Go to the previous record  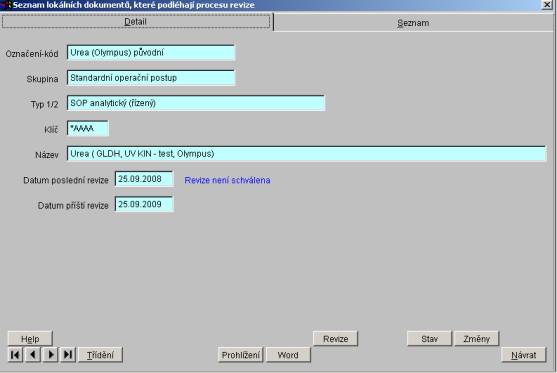33,355
